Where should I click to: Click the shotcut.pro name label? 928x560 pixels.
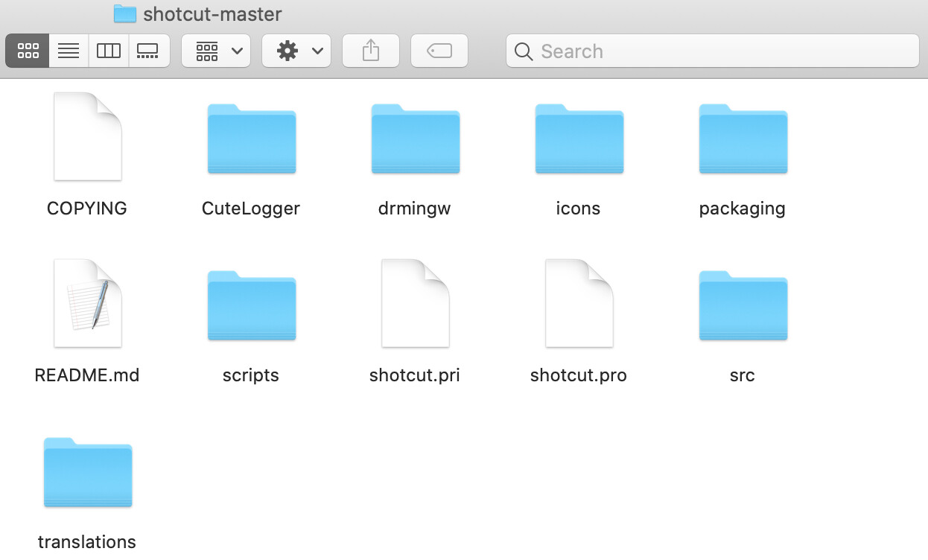[x=579, y=375]
